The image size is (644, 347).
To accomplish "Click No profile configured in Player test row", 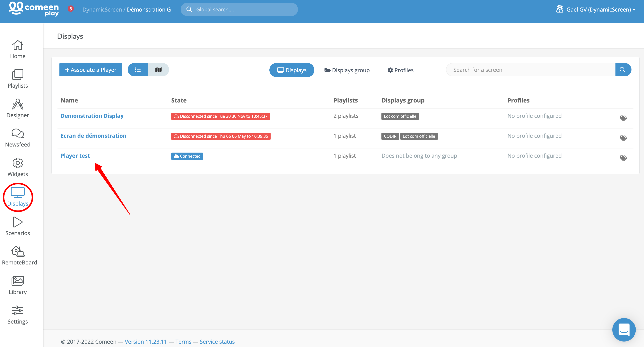I will point(534,156).
